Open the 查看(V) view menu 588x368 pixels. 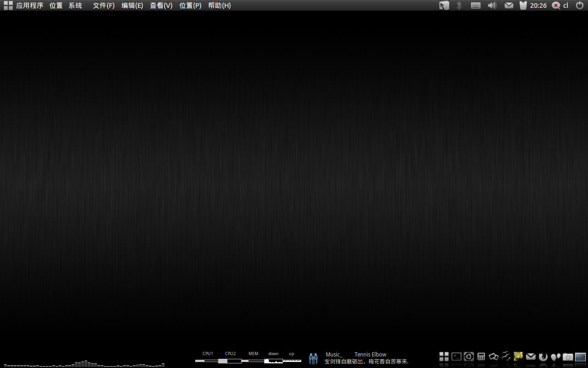(x=161, y=6)
